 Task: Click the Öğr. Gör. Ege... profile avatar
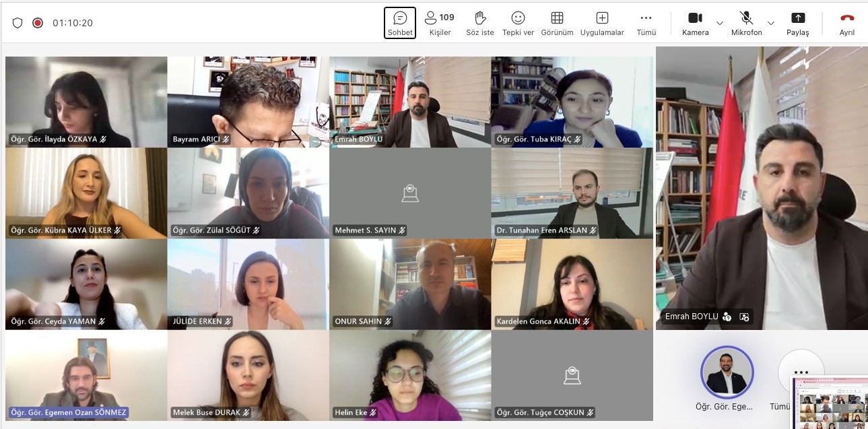(x=727, y=372)
